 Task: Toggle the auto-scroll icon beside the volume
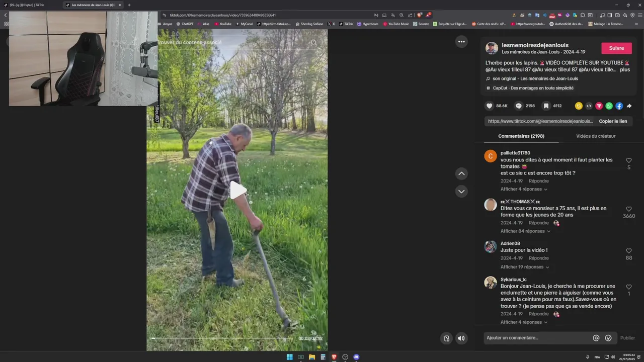[x=446, y=338]
